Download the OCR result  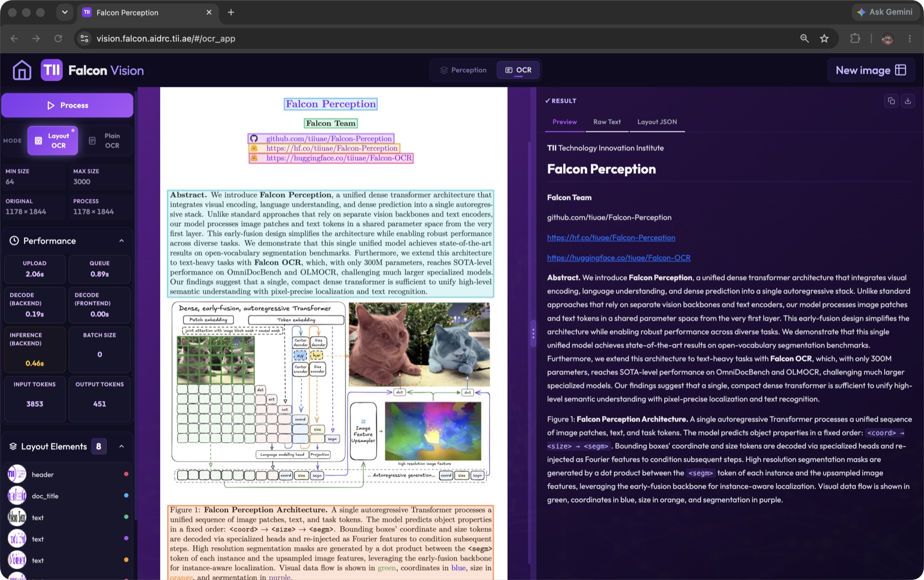click(908, 101)
